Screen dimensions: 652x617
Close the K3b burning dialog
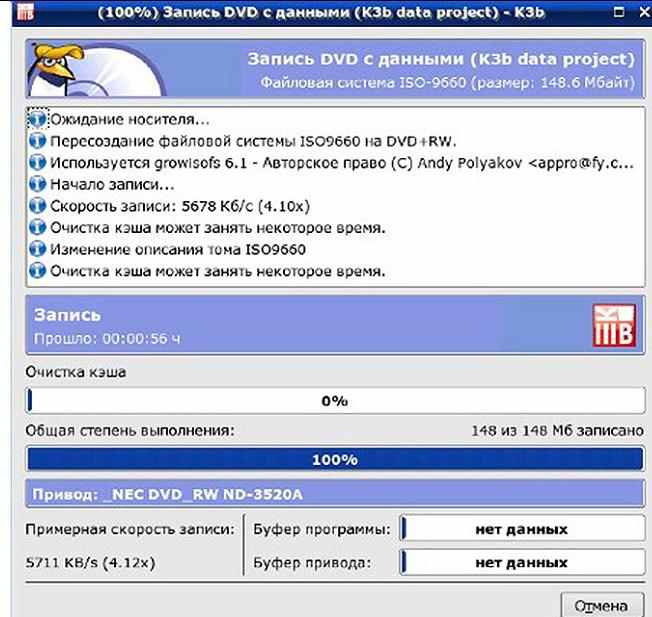click(x=645, y=12)
